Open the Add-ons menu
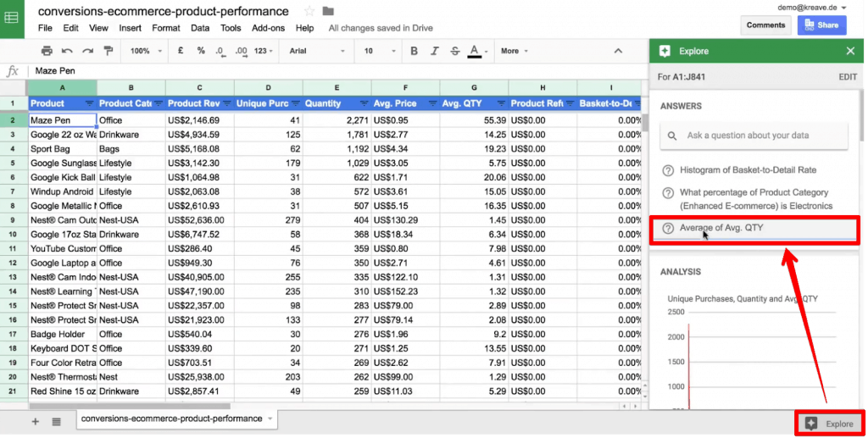The image size is (868, 438). 268,28
